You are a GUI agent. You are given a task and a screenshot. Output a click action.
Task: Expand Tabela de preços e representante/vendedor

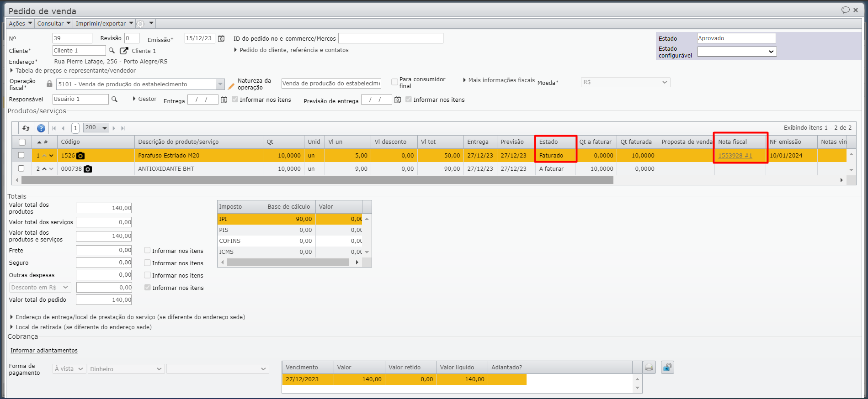coord(73,71)
